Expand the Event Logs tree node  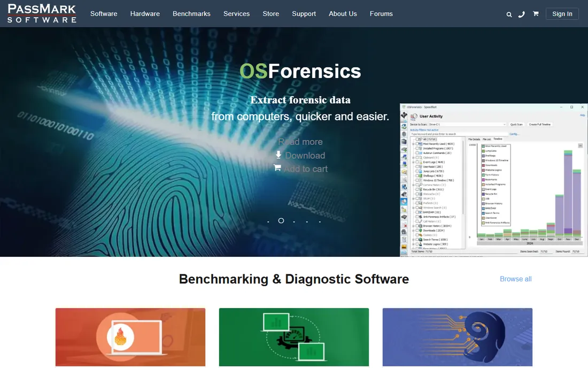413,162
